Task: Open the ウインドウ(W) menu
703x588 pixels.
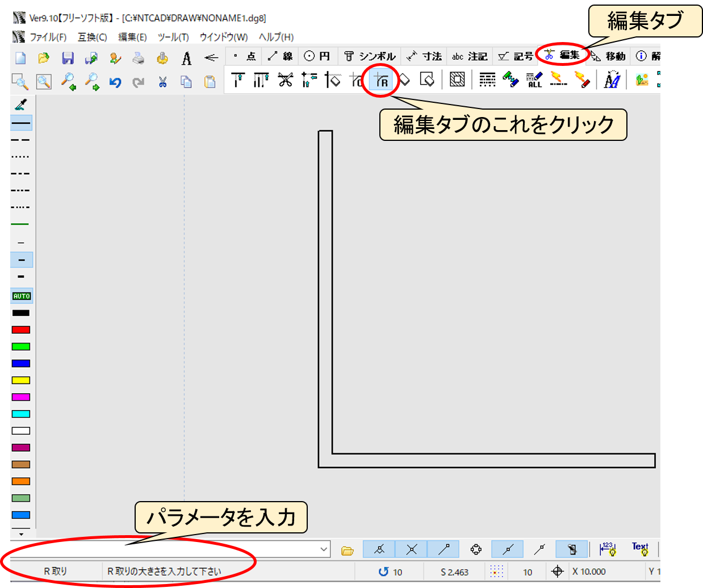Action: click(x=224, y=37)
